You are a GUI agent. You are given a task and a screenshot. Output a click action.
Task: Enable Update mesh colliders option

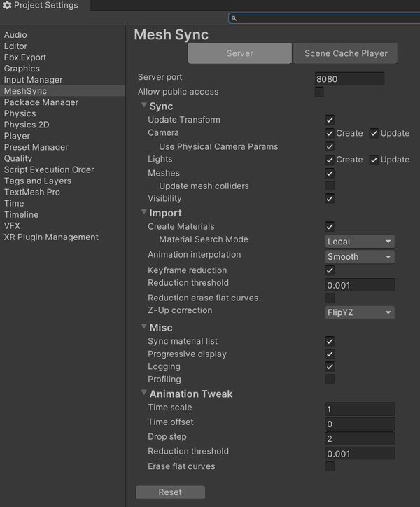(x=330, y=186)
